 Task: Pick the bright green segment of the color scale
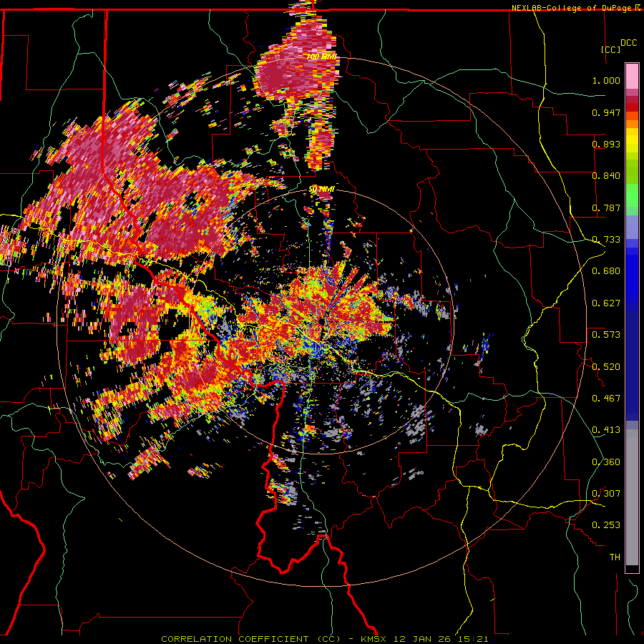[x=632, y=195]
